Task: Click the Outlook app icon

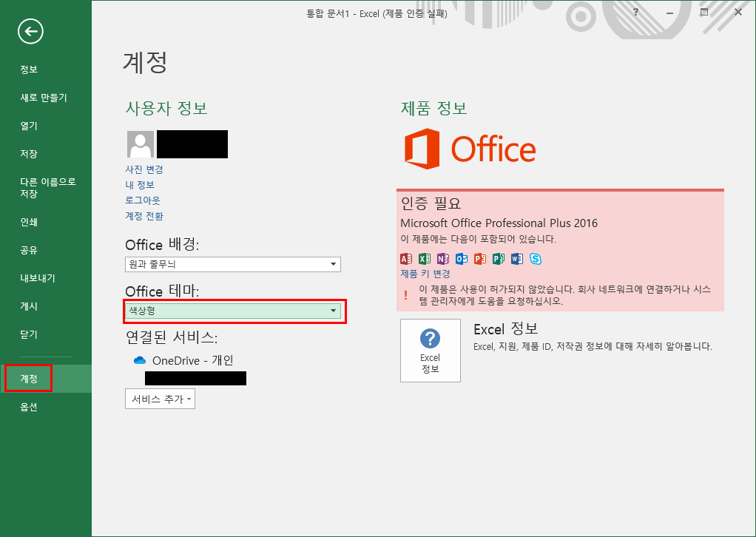Action: tap(462, 259)
